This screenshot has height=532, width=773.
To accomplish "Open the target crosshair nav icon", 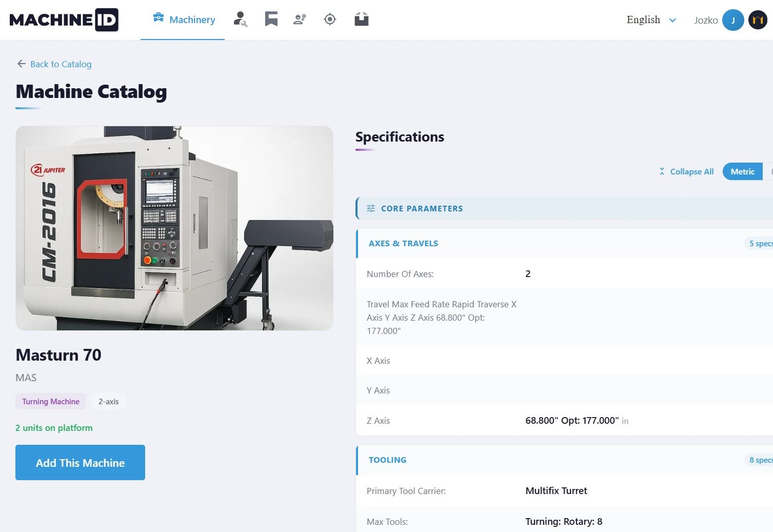I will (x=330, y=19).
